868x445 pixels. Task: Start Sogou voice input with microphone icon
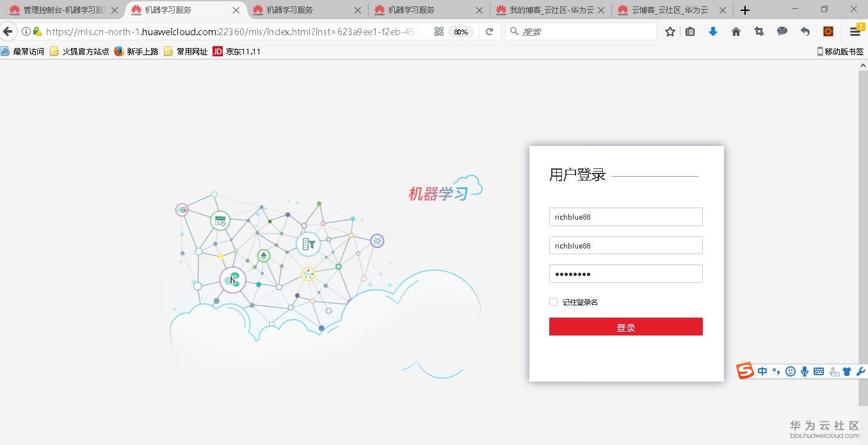click(x=805, y=371)
